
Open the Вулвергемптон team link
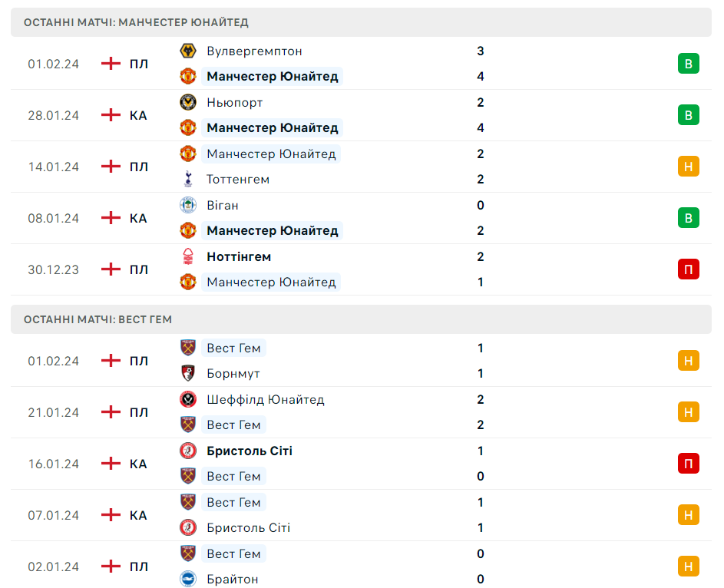pyautogui.click(x=254, y=51)
